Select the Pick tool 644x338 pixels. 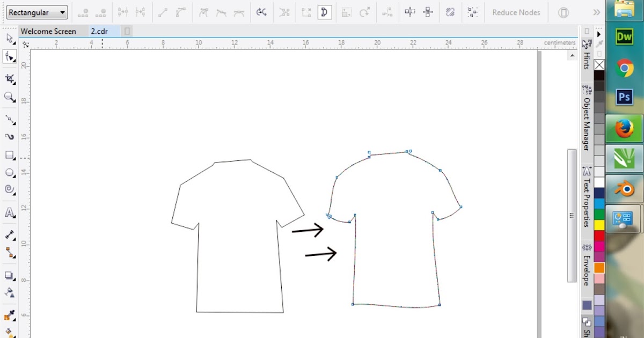tap(9, 39)
